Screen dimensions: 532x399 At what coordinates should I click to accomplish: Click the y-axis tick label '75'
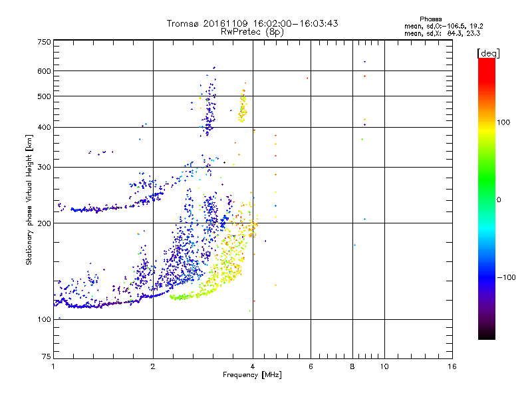[47, 356]
